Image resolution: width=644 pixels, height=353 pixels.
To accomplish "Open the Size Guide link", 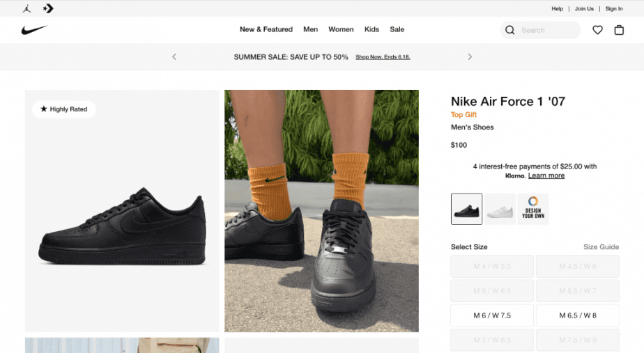I will (601, 247).
